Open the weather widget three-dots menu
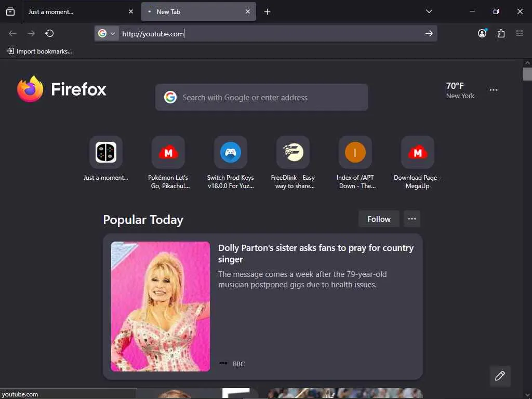Viewport: 532px width, 399px height. 494,90
